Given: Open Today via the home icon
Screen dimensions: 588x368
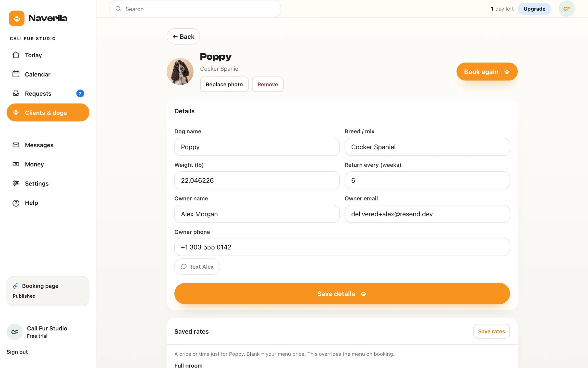Looking at the screenshot, I should [x=16, y=55].
